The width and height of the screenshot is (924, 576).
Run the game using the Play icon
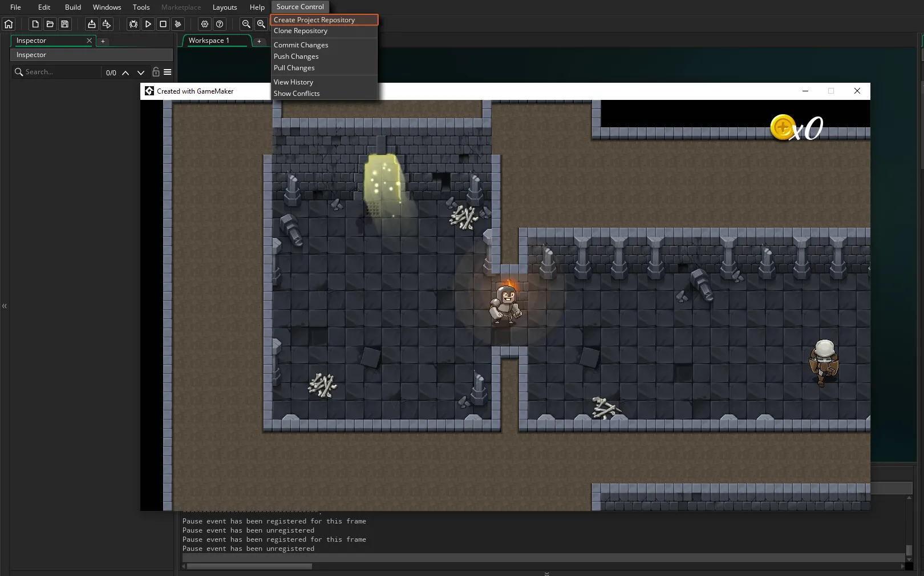click(148, 24)
